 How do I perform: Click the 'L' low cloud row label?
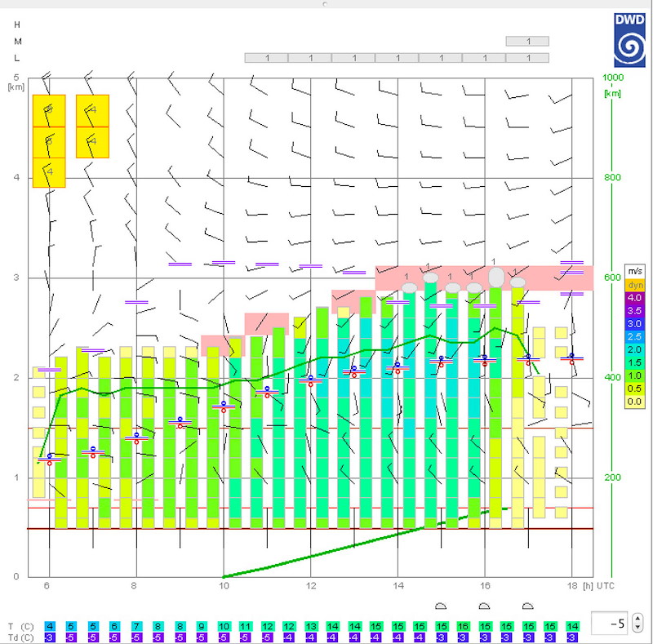(x=16, y=58)
